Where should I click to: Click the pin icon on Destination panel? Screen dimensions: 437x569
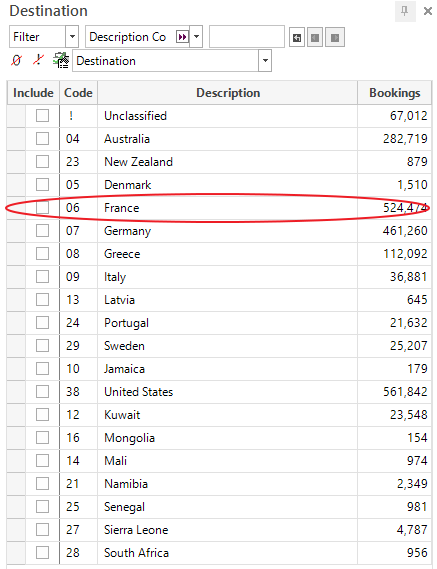tap(405, 11)
